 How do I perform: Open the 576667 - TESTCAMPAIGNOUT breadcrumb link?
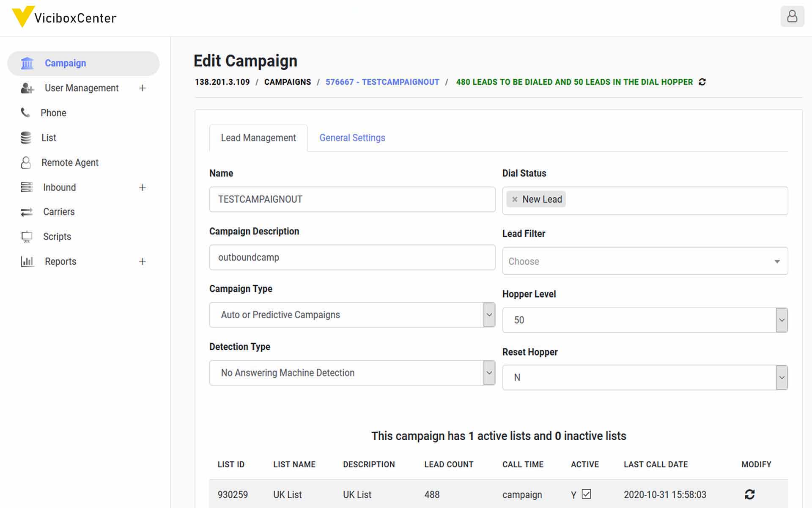382,82
